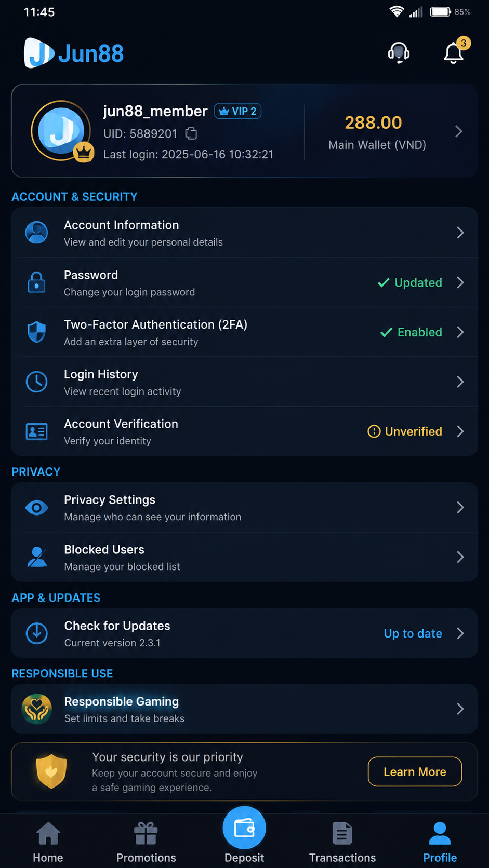Tap the Unverified verification status

pyautogui.click(x=405, y=431)
